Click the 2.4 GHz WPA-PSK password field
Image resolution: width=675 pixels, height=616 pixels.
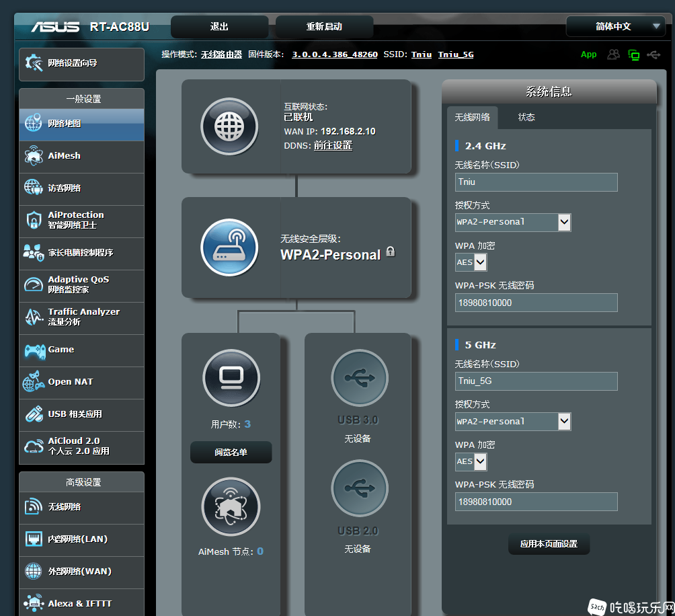click(536, 303)
